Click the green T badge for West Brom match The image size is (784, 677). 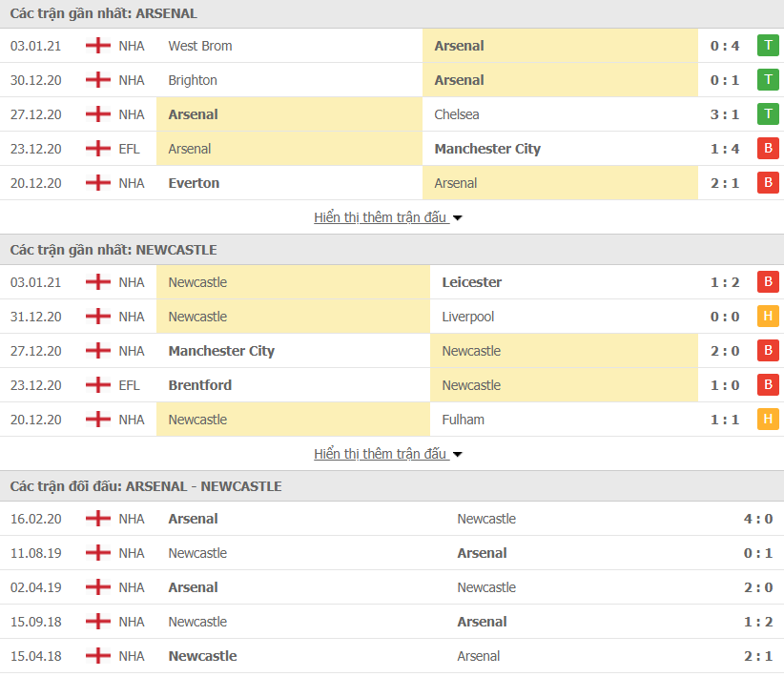tap(768, 46)
